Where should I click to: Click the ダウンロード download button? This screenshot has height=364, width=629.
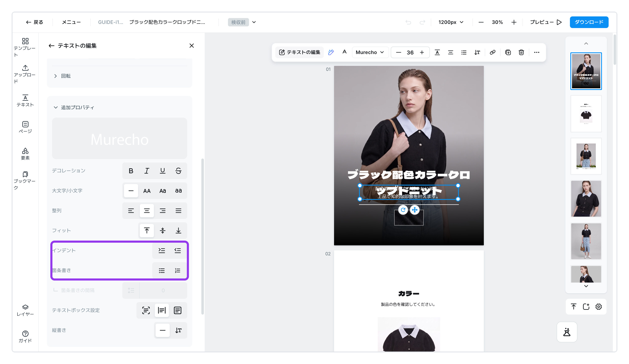[589, 22]
